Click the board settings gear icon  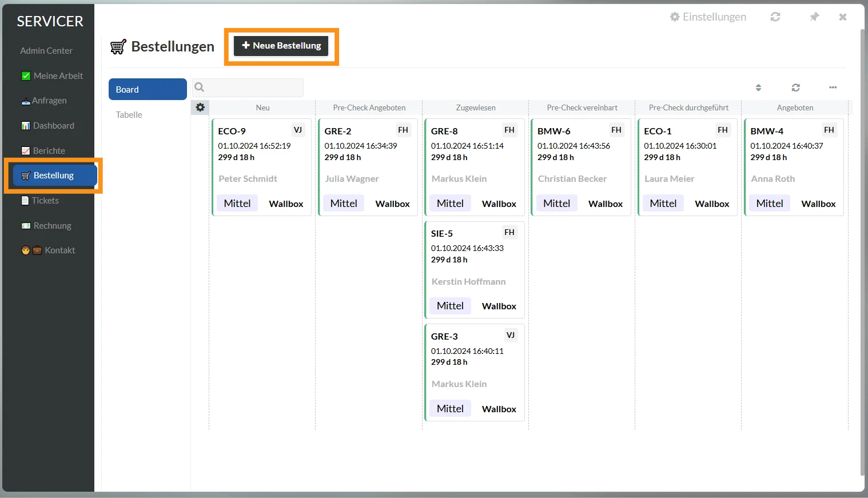200,107
